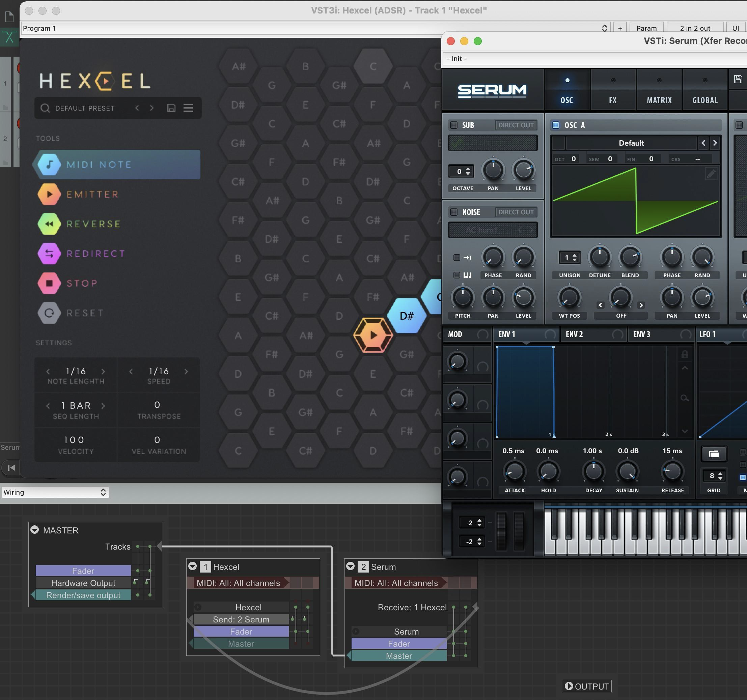
Task: Click the envelope zoom magnifier icon
Action: tap(685, 398)
